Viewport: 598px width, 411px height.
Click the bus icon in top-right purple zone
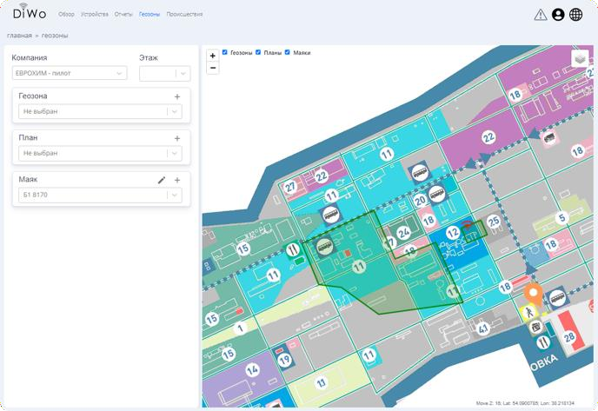click(x=549, y=137)
